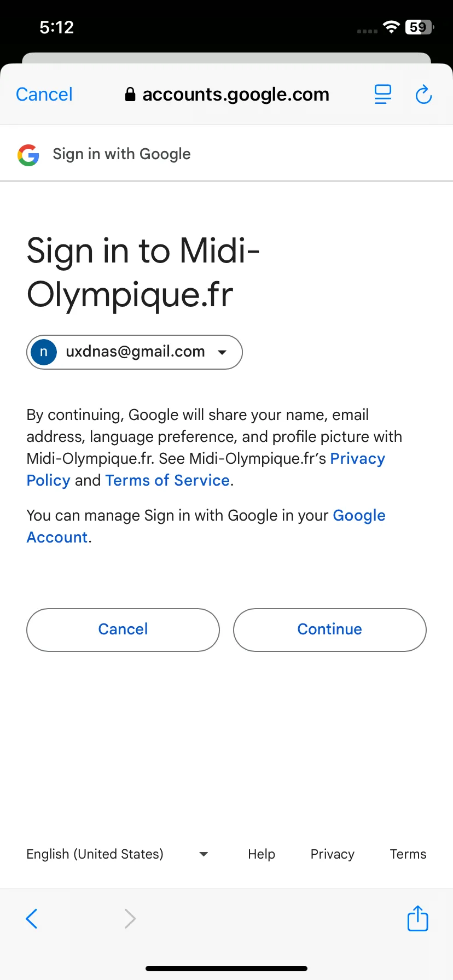Screen dimensions: 453x980
Task: Tap the language dropdown arrow
Action: click(204, 854)
